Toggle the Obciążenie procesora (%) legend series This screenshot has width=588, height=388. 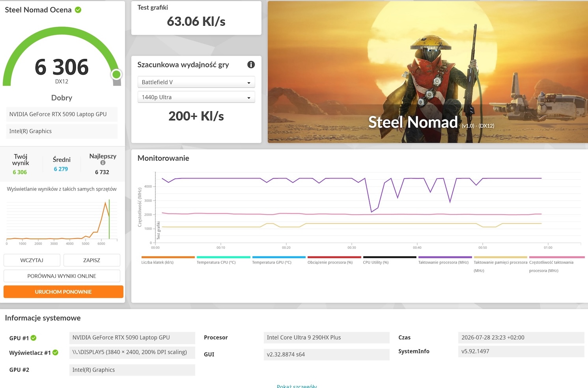[334, 260]
